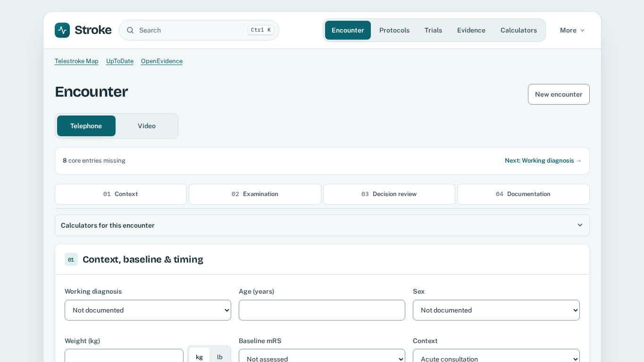This screenshot has height=362, width=644.
Task: Open the OpenEvidence link
Action: 162,61
